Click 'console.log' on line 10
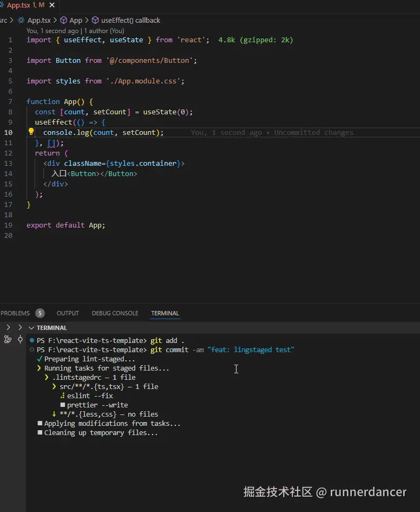Screen dimensions: 420x512 coord(66,133)
